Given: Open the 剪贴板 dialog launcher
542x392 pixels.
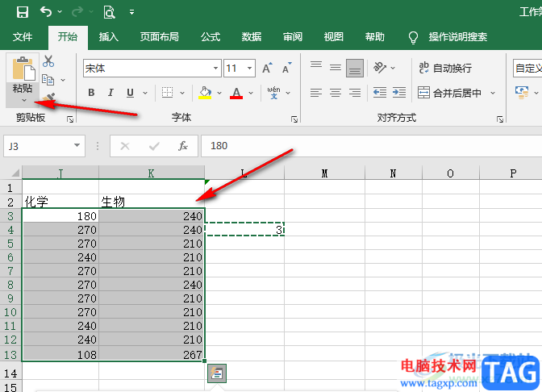Looking at the screenshot, I should tap(70, 119).
